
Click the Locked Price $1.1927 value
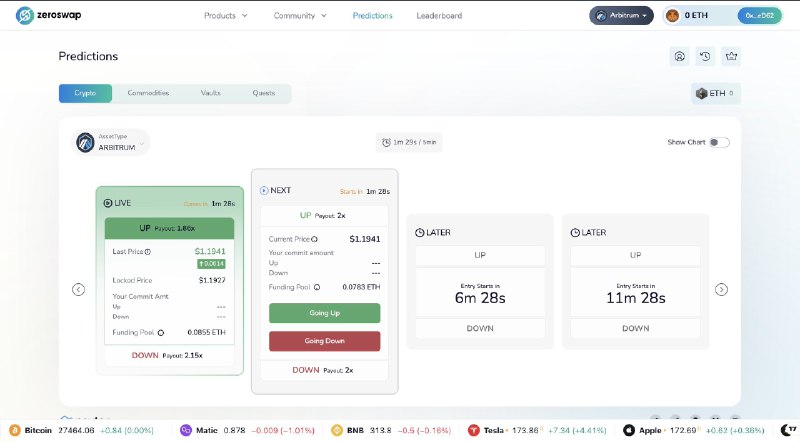coord(212,280)
